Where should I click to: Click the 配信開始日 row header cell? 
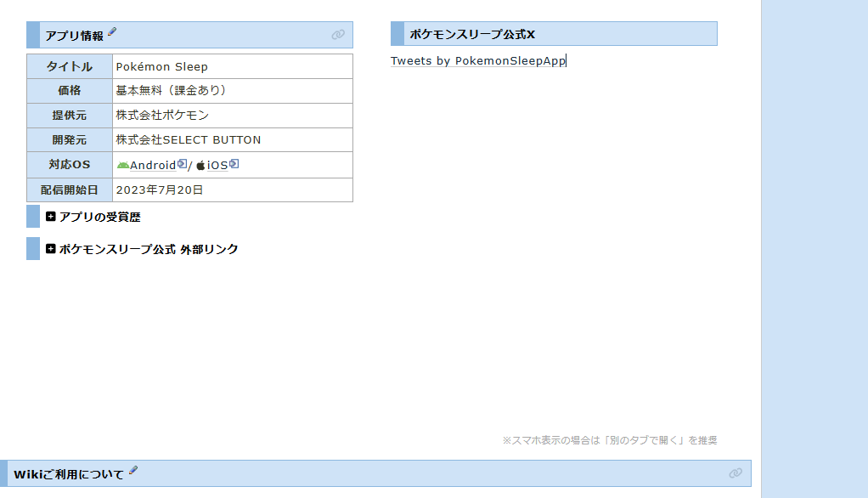pos(70,190)
